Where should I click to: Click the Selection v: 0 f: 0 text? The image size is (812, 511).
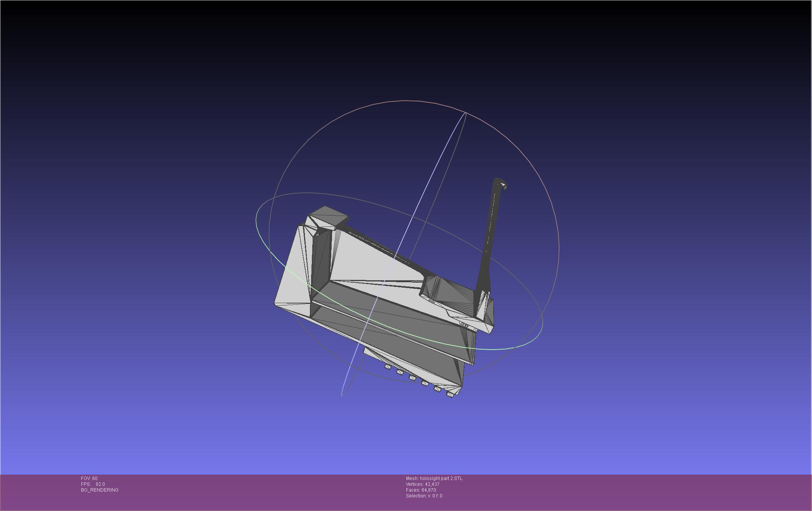tap(424, 496)
